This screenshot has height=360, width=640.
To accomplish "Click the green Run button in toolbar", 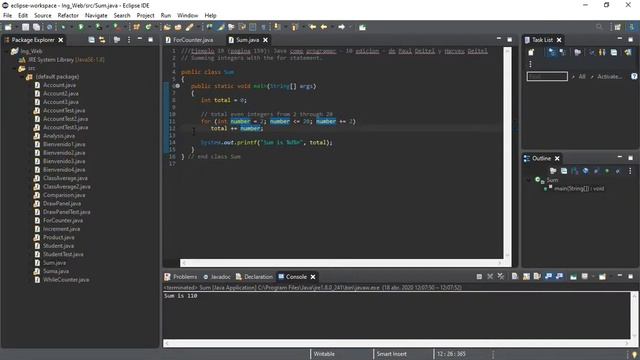I will [x=81, y=27].
